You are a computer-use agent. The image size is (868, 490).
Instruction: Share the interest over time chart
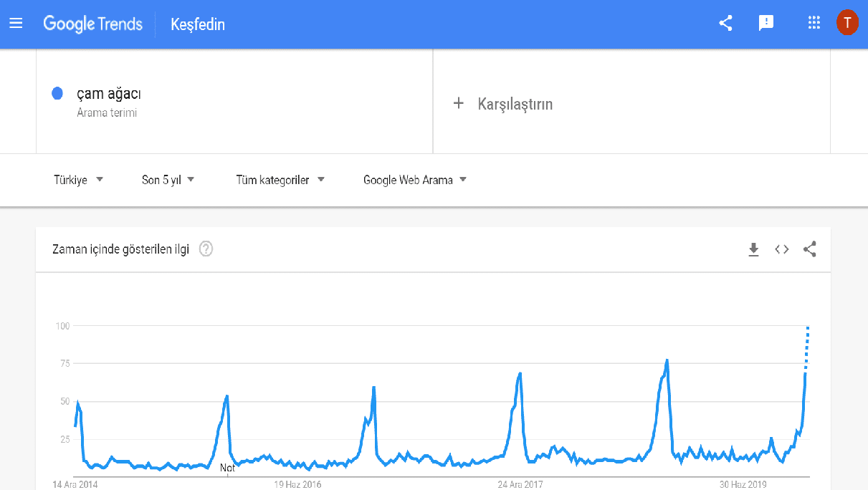pos(809,249)
